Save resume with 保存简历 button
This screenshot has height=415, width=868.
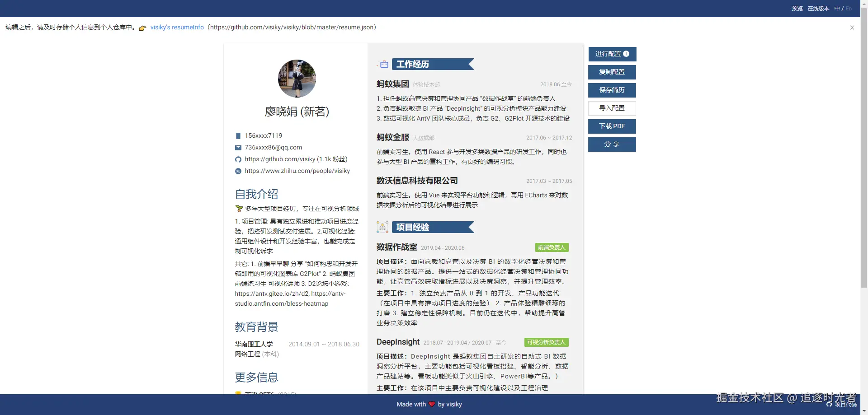612,90
